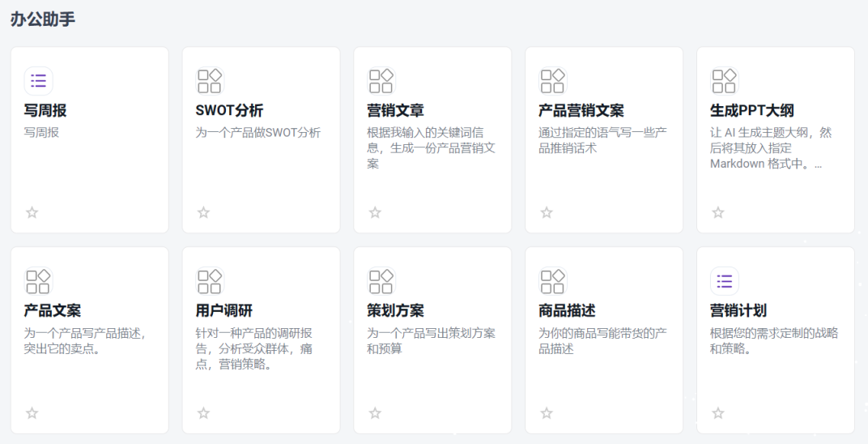Click the 办公助手 section heading
Viewport: 868px width, 444px height.
coord(43,20)
